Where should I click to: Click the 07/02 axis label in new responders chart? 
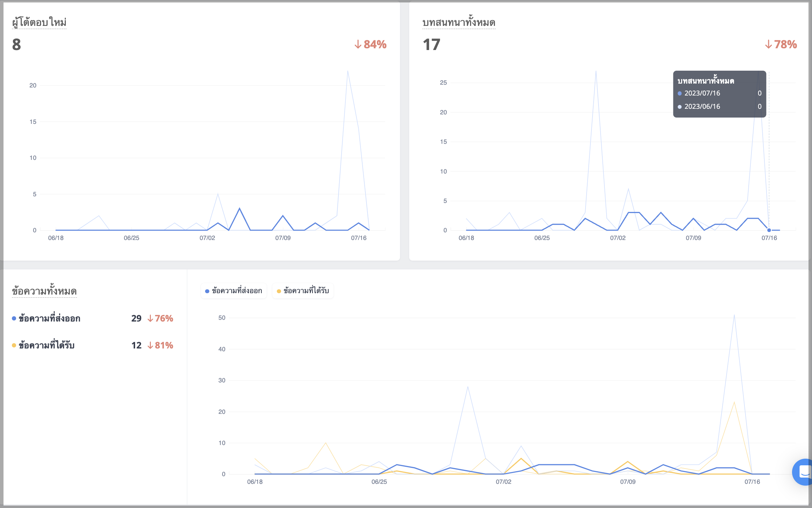coord(207,238)
